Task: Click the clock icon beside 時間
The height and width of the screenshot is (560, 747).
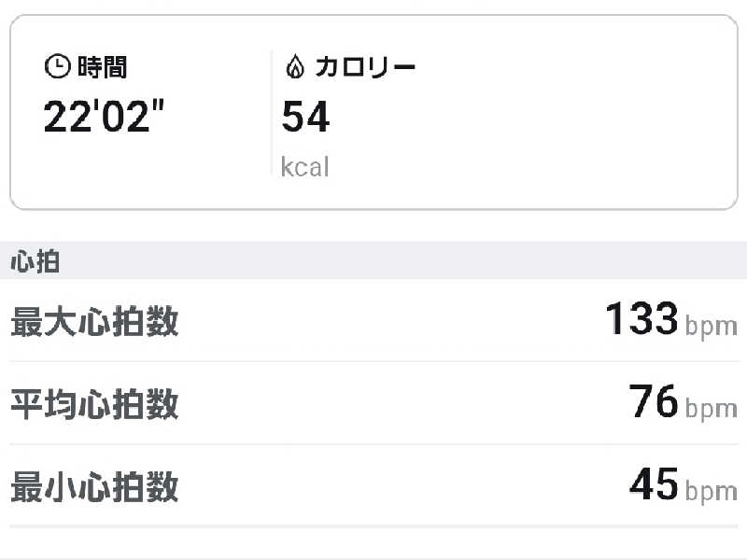Action: (57, 66)
